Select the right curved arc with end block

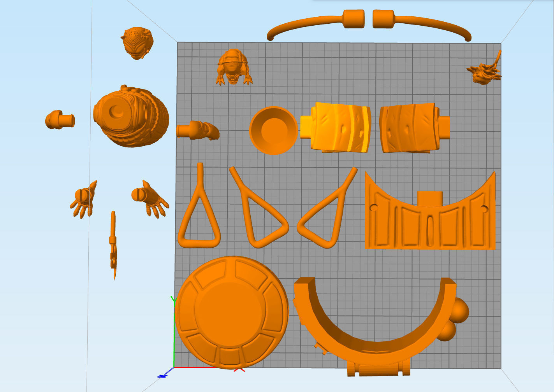click(422, 24)
